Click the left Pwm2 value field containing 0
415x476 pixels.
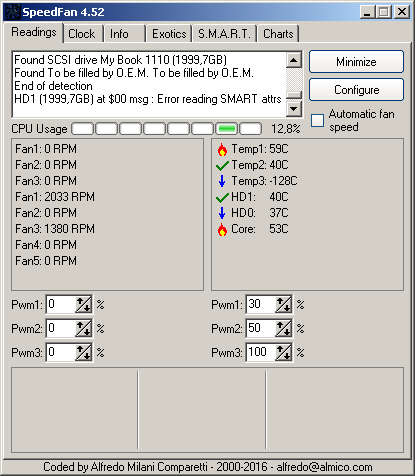(61, 328)
